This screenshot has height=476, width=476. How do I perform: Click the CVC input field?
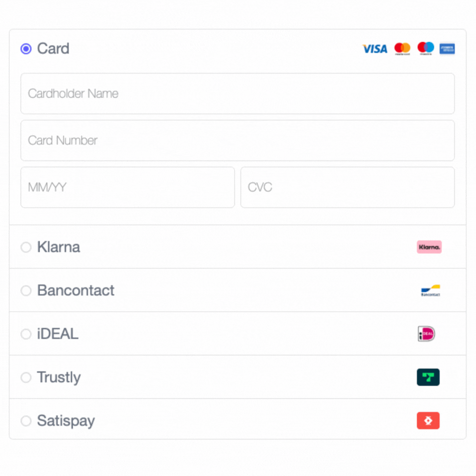pyautogui.click(x=347, y=187)
